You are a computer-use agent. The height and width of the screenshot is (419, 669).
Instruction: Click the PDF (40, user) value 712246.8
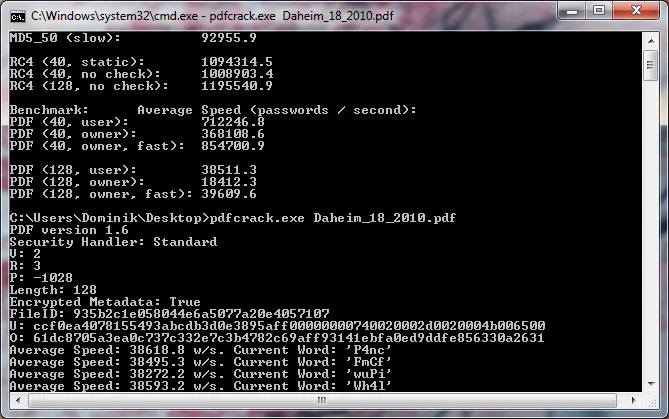(233, 122)
